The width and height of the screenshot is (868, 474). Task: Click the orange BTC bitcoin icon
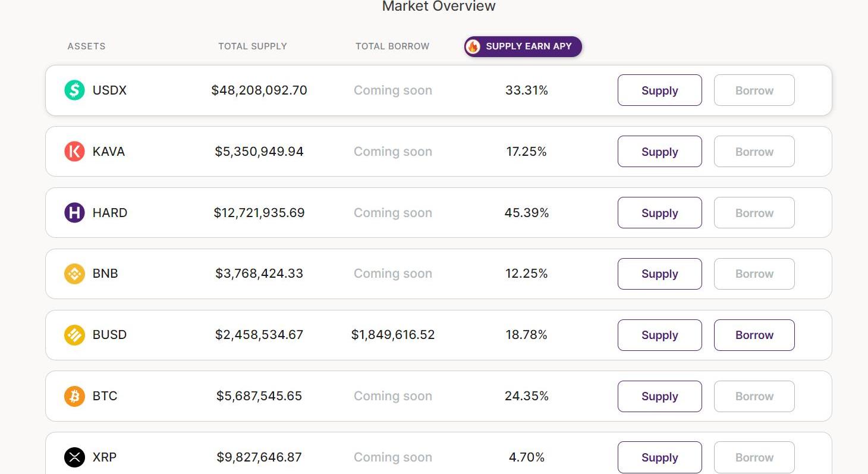point(74,396)
